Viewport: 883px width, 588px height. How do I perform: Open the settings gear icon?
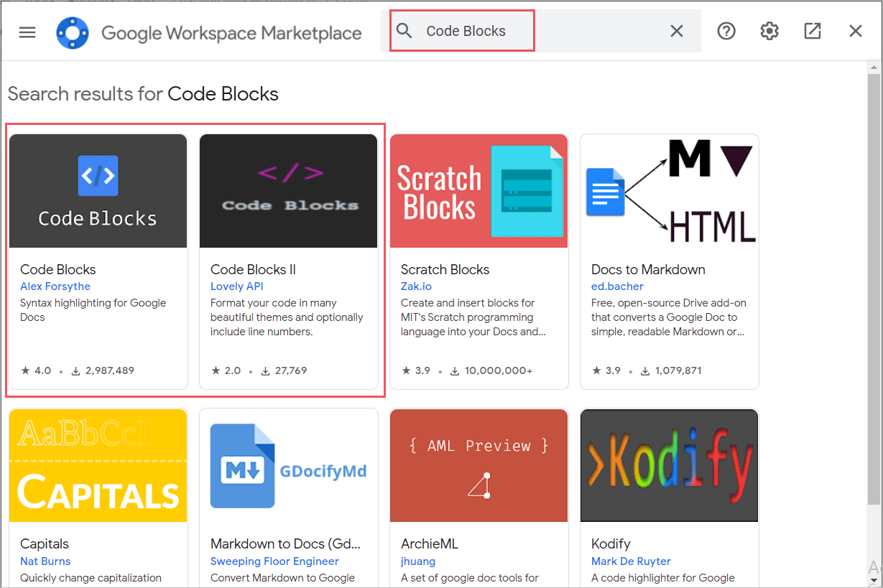click(769, 31)
